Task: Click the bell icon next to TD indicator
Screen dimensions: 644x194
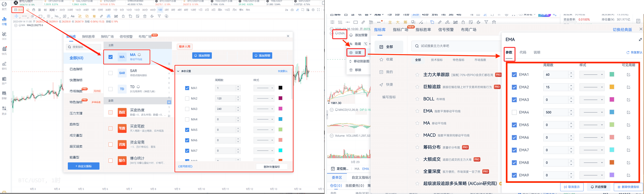Action: pyautogui.click(x=138, y=87)
